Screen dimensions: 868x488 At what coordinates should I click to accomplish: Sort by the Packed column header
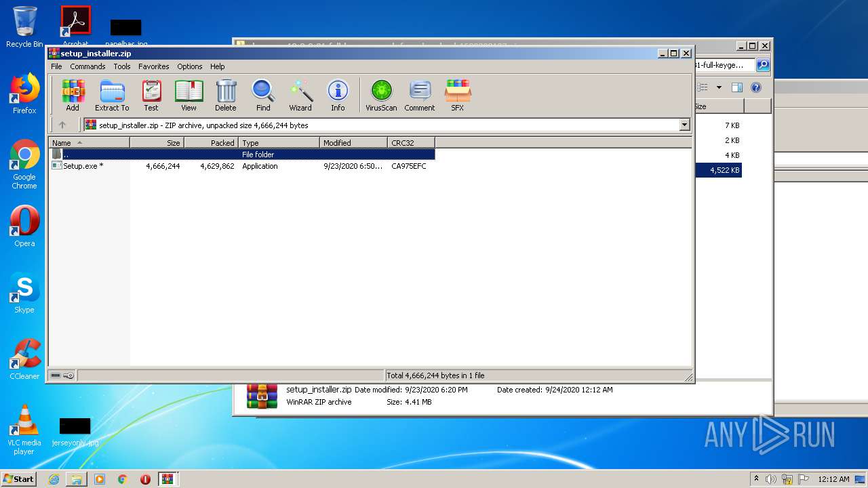point(211,143)
